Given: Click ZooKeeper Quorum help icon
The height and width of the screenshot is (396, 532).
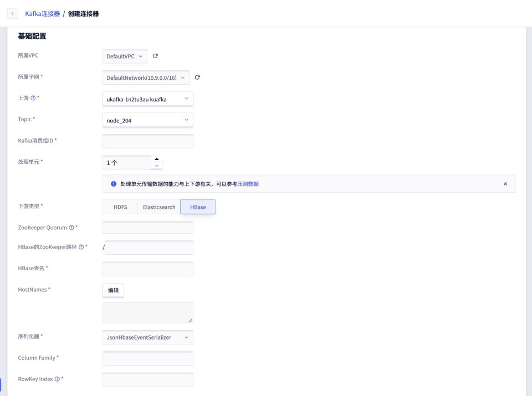Looking at the screenshot, I should [x=71, y=228].
